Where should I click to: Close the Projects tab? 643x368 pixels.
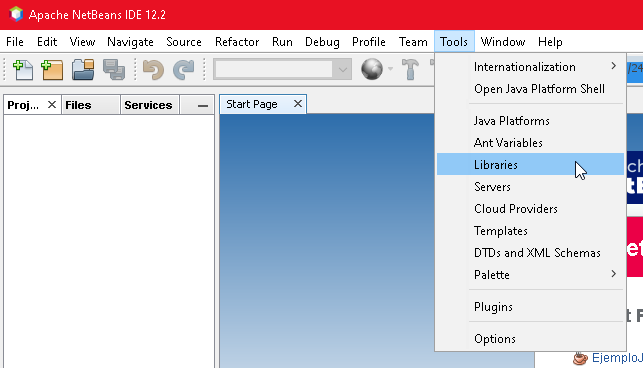[52, 105]
